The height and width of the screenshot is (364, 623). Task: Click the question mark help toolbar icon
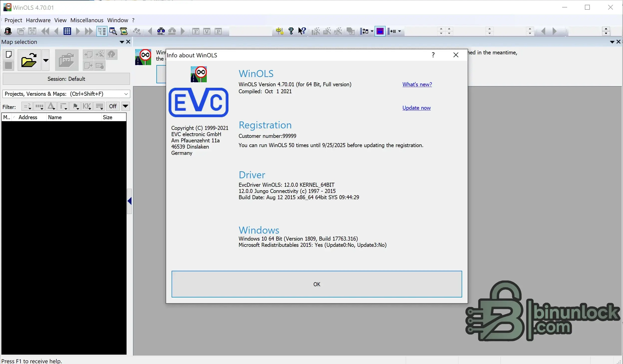click(291, 31)
